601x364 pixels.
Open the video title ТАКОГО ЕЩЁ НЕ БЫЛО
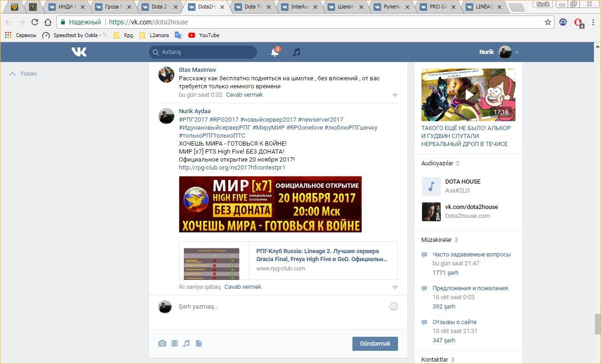[x=466, y=136]
